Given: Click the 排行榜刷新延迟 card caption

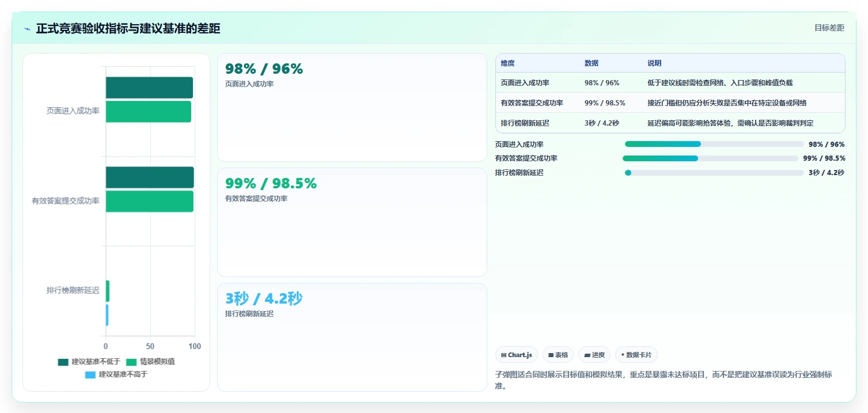Looking at the screenshot, I should point(249,314).
